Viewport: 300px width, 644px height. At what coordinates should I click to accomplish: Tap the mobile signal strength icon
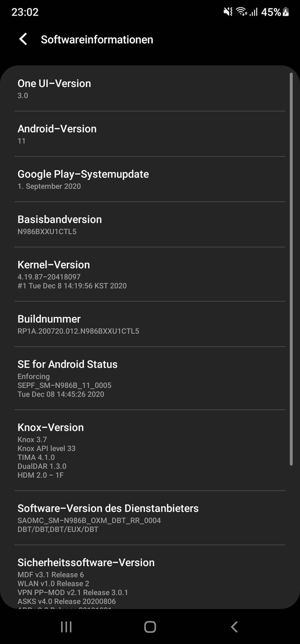pyautogui.click(x=253, y=12)
